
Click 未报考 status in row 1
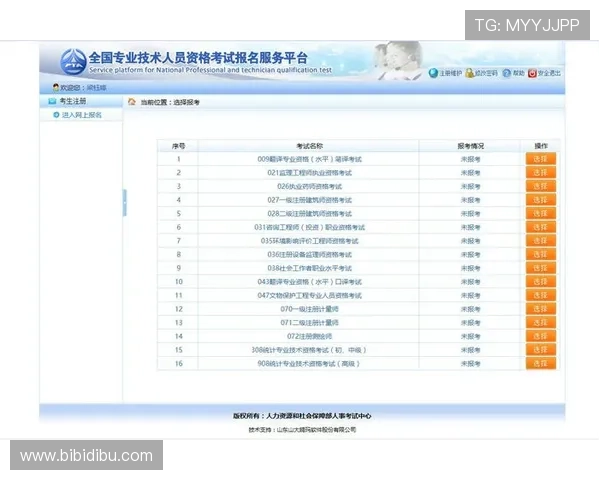point(470,159)
